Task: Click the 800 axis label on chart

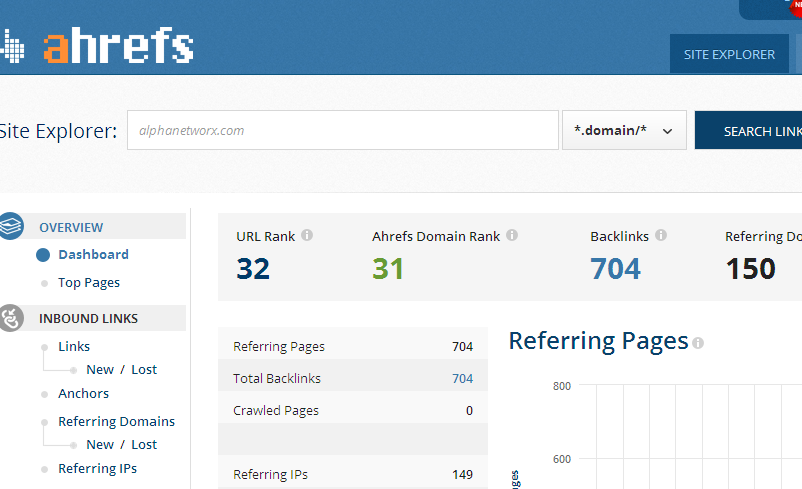Action: (x=562, y=386)
